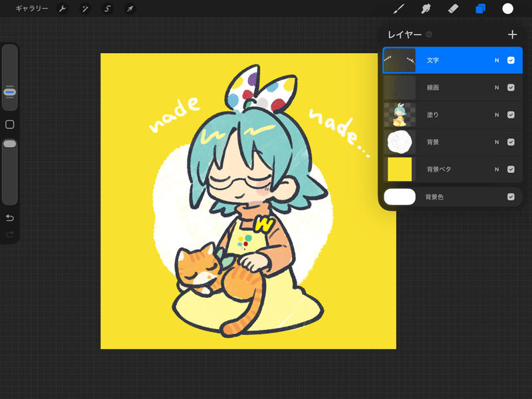Open blend mode N for 背景 layer
The height and width of the screenshot is (399, 532).
(497, 142)
